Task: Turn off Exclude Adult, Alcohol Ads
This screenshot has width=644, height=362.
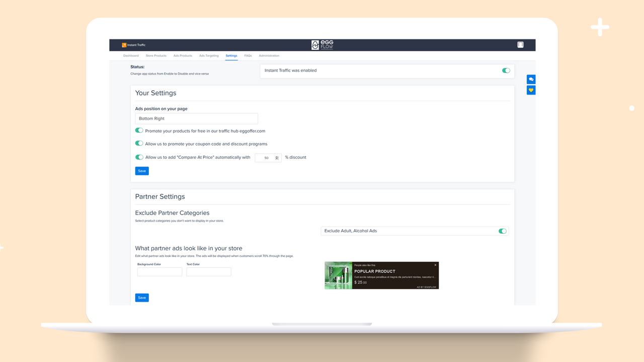Action: tap(502, 231)
